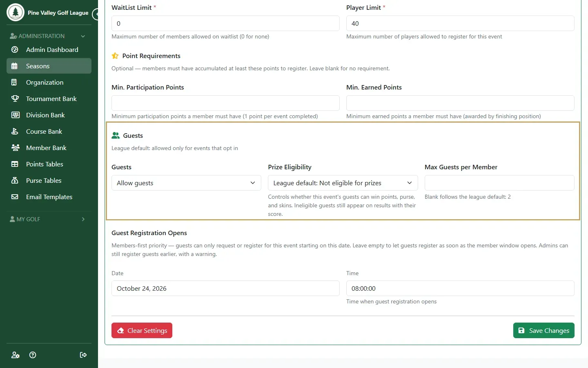Click the Save Changes button

(x=544, y=330)
